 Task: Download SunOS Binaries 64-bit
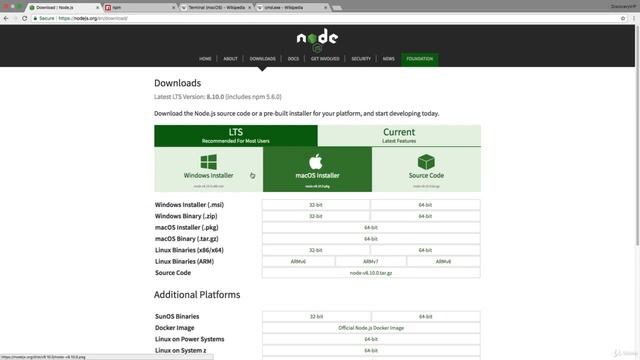click(425, 316)
